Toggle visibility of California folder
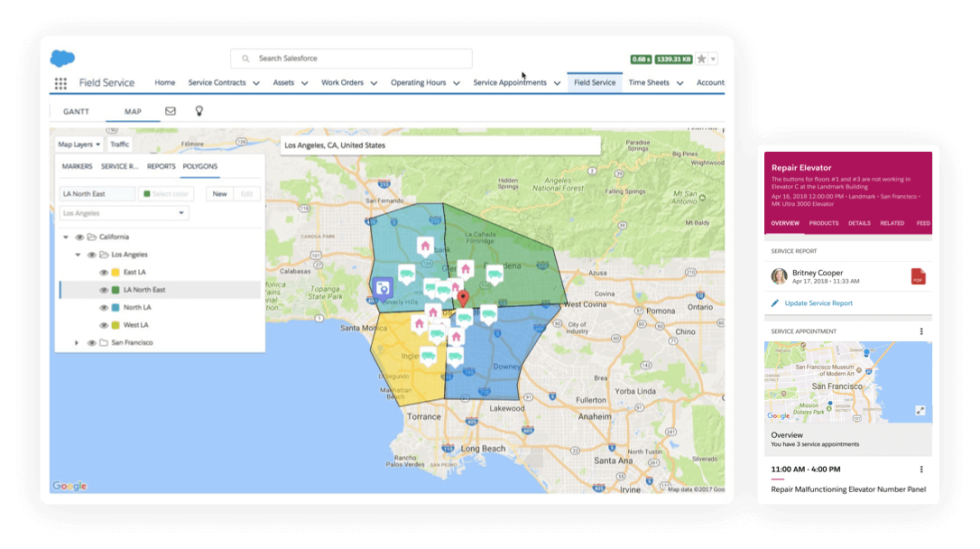 point(79,237)
